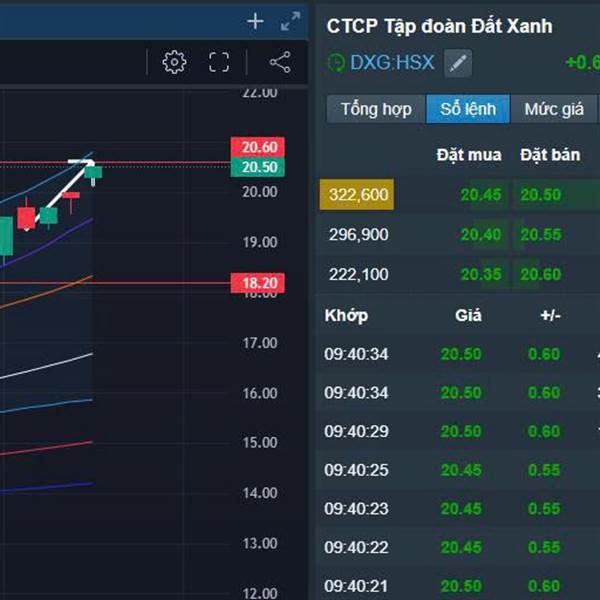600x600 pixels.
Task: Click the 222,100 volume cell
Action: (359, 274)
